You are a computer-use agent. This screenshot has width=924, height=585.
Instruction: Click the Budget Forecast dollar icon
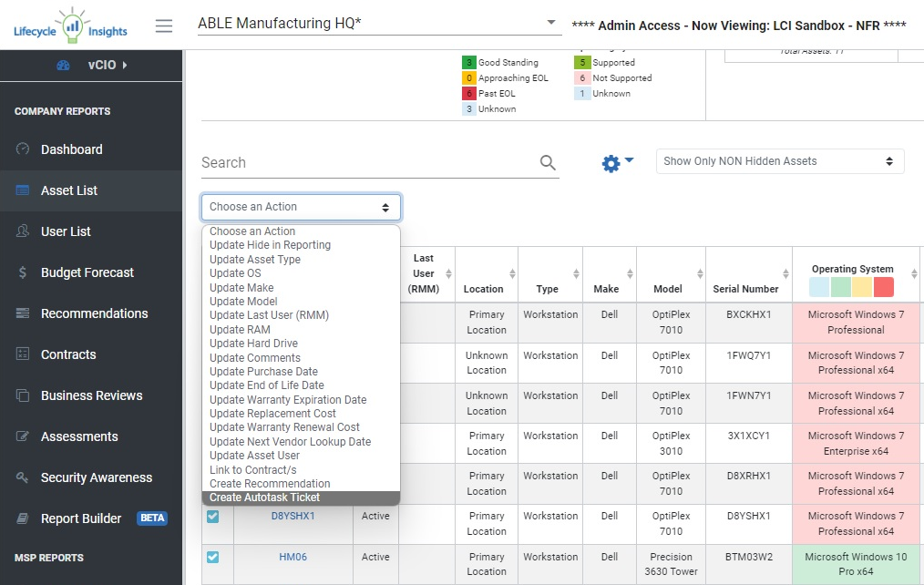pyautogui.click(x=23, y=272)
